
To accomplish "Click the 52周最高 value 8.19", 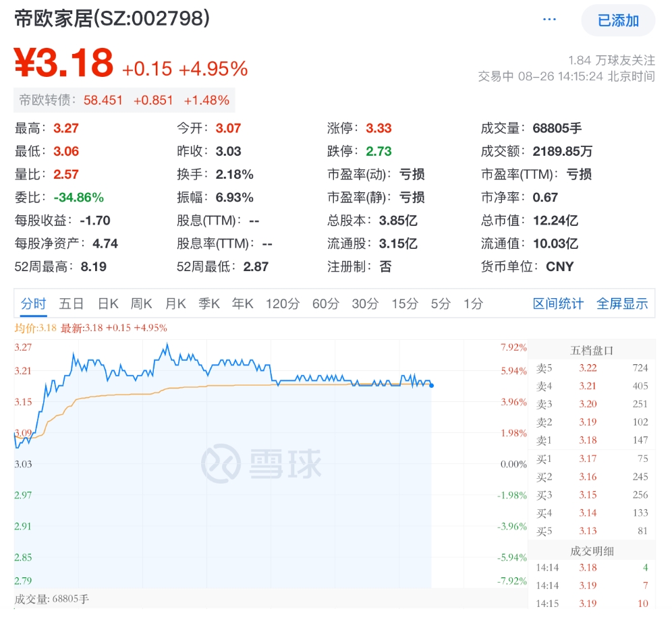I will [93, 267].
